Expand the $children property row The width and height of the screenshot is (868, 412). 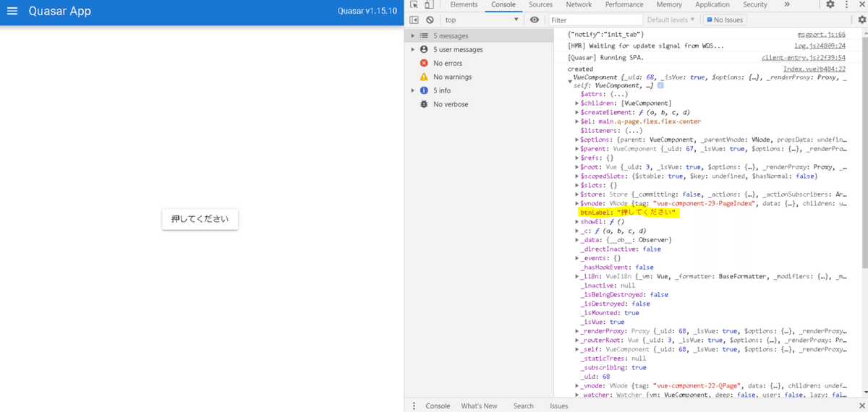click(x=577, y=103)
